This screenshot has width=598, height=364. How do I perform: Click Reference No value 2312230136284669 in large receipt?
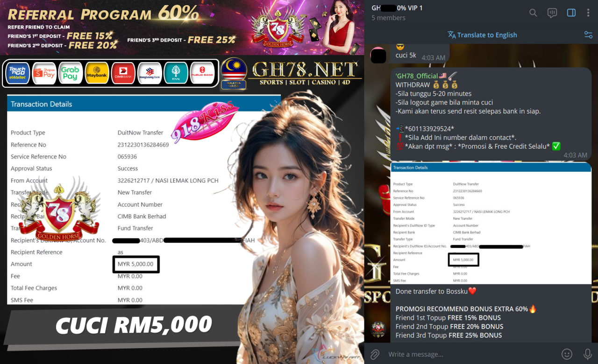(143, 145)
